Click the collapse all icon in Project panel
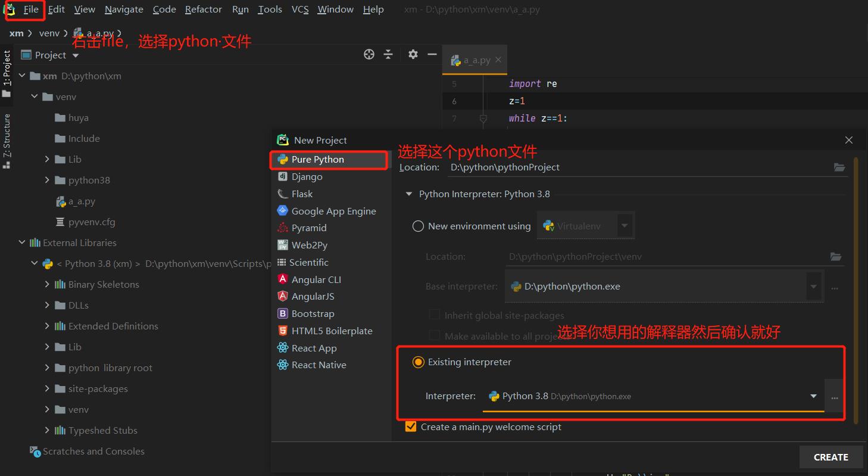This screenshot has height=476, width=868. click(x=388, y=55)
